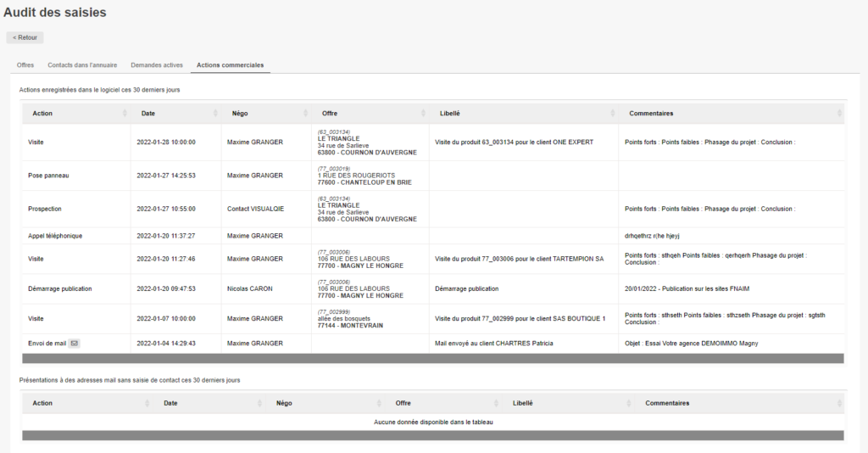
Task: Click sort arrows on second table's Date column
Action: 259,404
